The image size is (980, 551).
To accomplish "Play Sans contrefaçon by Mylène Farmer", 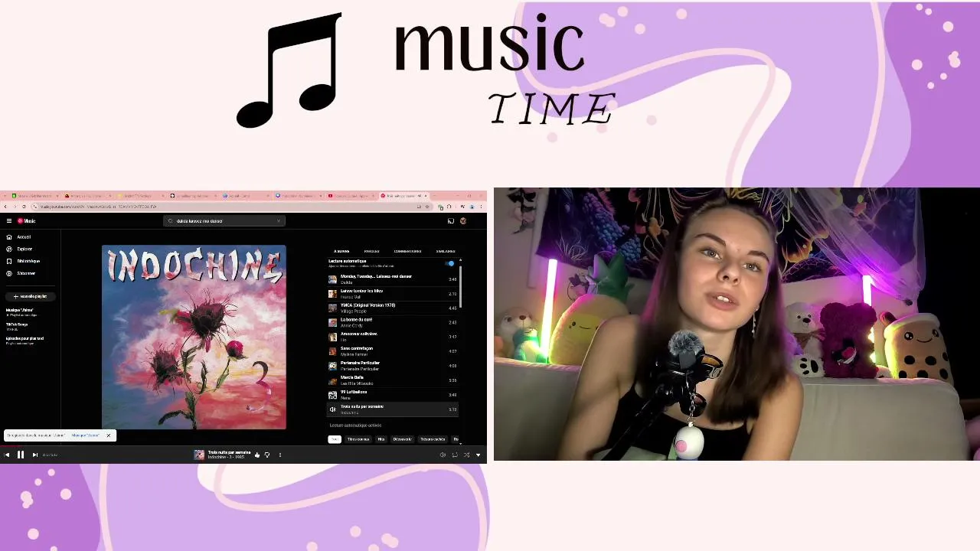I will [x=393, y=351].
